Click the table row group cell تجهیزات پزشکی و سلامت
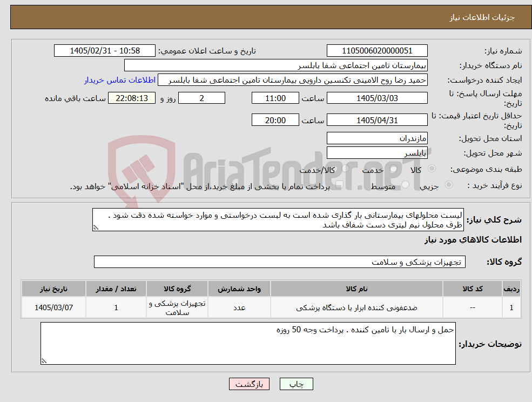 [x=177, y=307]
